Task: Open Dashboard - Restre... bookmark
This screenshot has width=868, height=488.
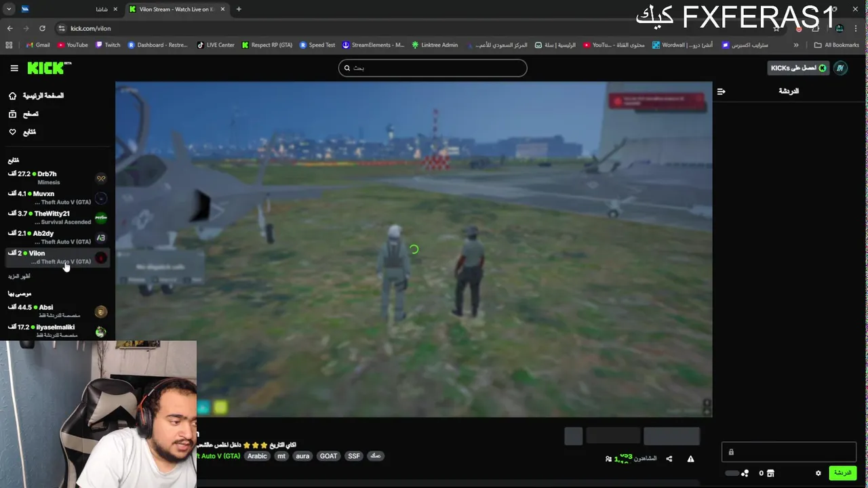Action: [x=158, y=45]
